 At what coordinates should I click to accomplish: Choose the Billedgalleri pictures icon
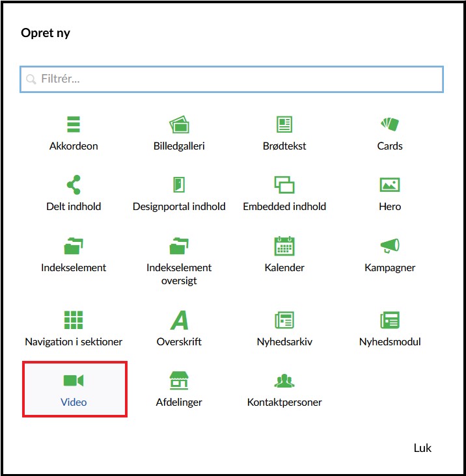[x=179, y=124]
